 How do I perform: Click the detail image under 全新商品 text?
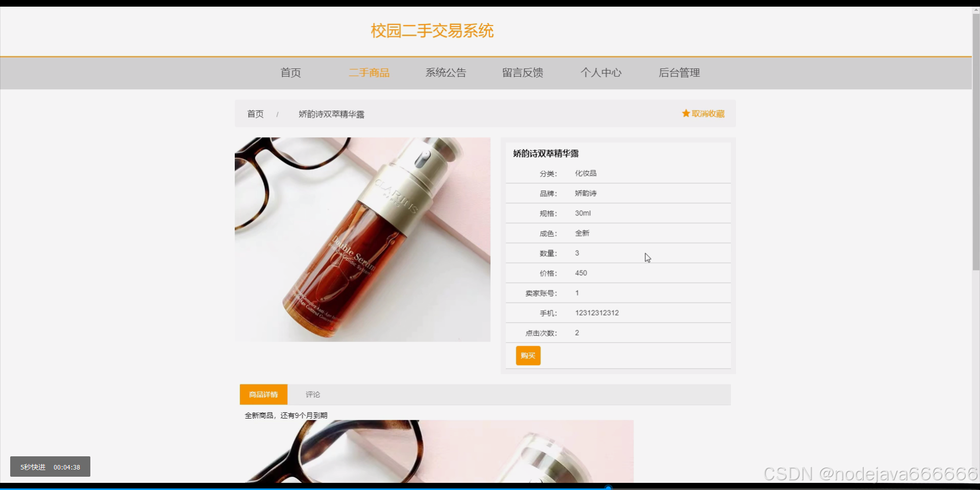(x=439, y=451)
